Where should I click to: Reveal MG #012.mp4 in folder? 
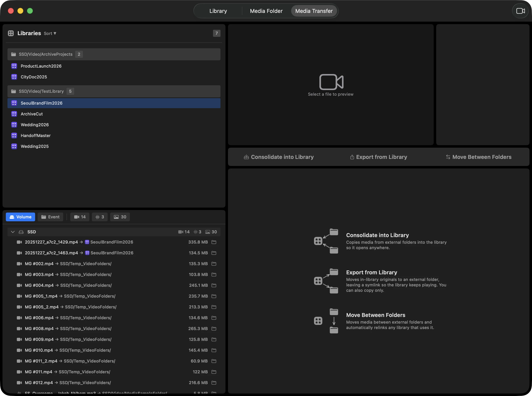tap(214, 383)
